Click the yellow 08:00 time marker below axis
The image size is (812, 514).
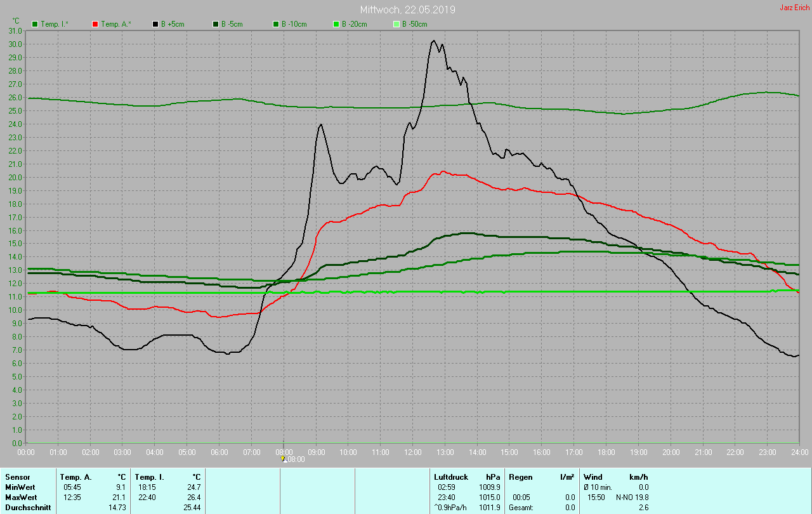[284, 458]
